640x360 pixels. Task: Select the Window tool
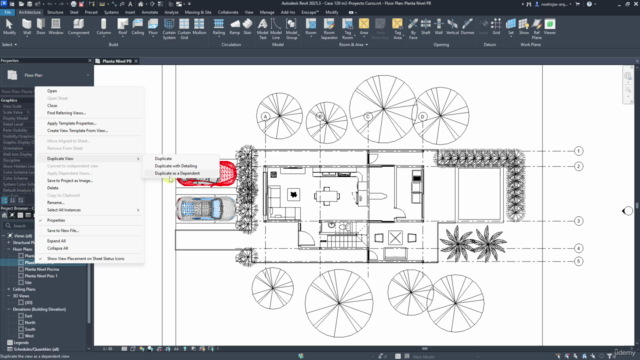click(x=56, y=27)
